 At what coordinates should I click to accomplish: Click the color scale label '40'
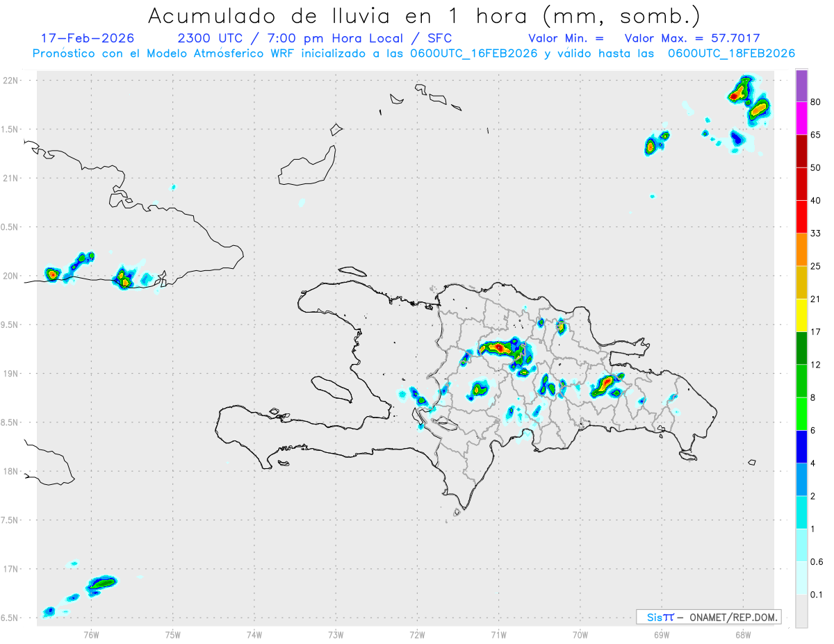click(x=816, y=200)
